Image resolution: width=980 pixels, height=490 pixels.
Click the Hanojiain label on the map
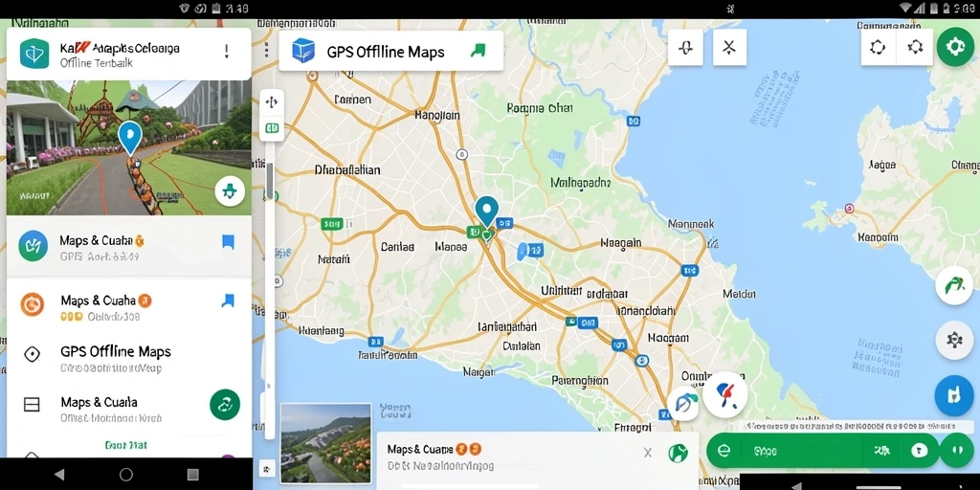click(x=436, y=115)
